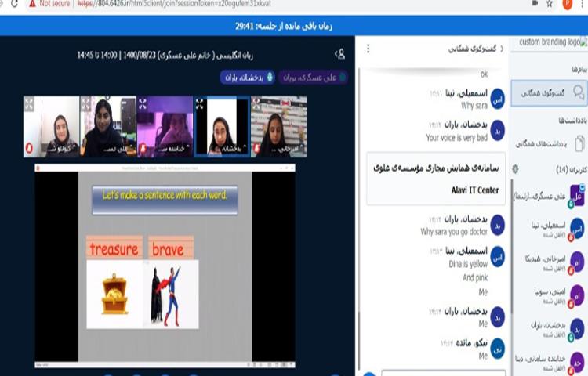Click the custom branding logo placeholder
The width and height of the screenshot is (588, 376).
coord(553,42)
